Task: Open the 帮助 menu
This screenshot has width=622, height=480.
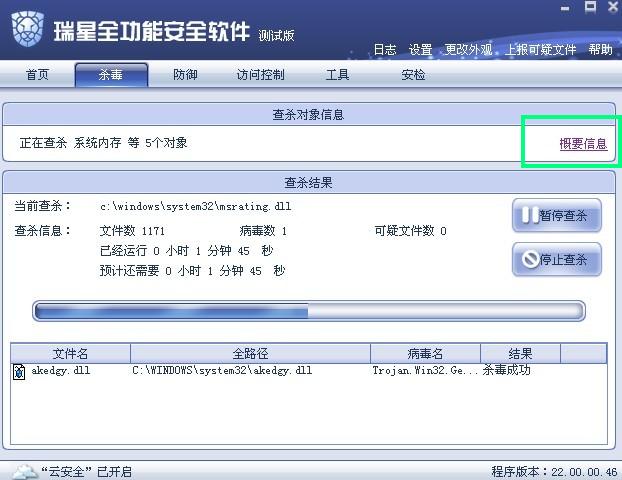Action: tap(600, 50)
